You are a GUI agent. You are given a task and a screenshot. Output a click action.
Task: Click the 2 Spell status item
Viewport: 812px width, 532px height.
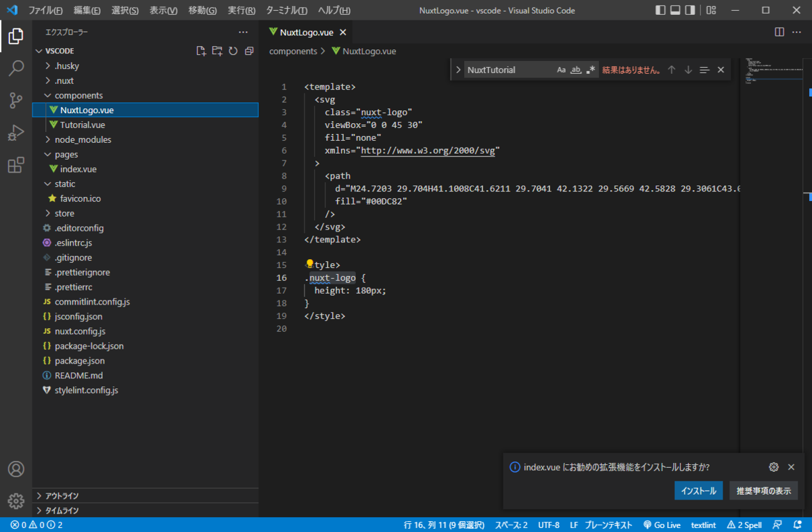(x=744, y=525)
